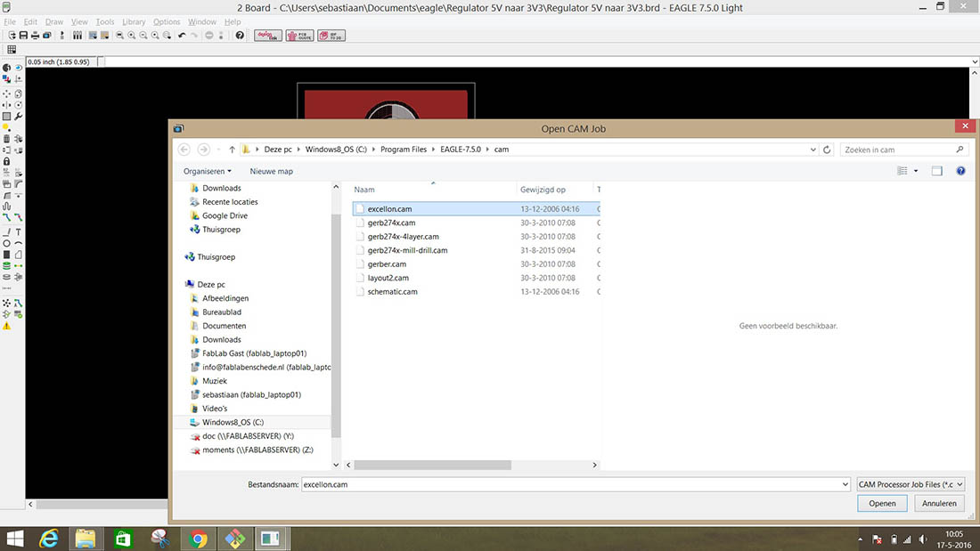This screenshot has height=551, width=980.
Task: Click the PCB Quote toolbar button
Action: click(300, 36)
